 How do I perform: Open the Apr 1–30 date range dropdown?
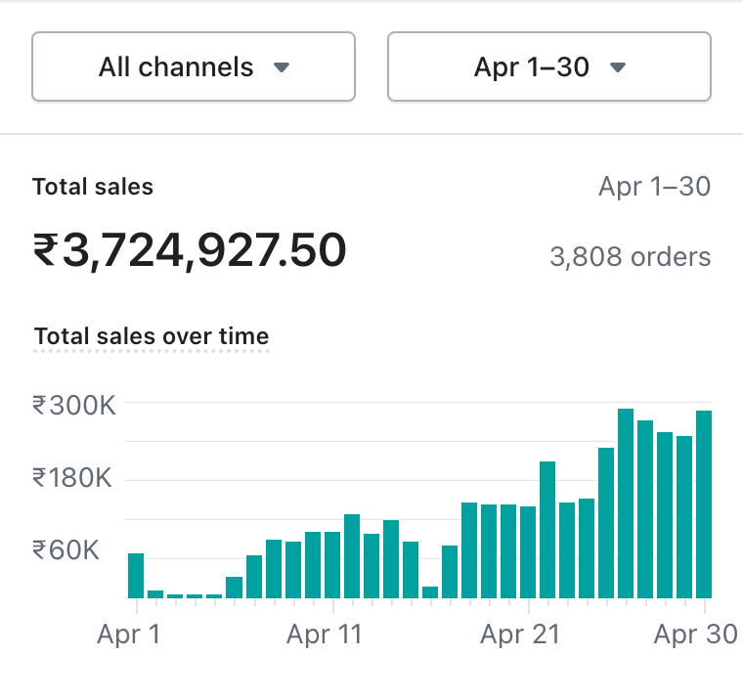click(548, 66)
